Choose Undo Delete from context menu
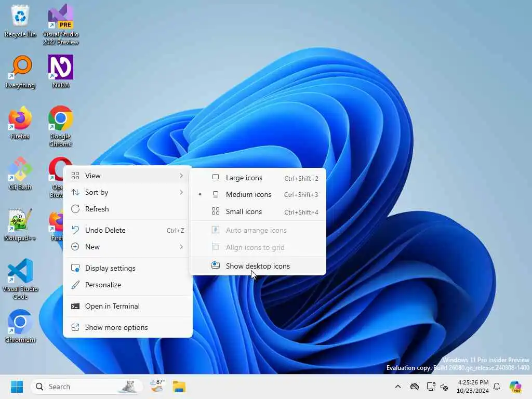This screenshot has width=532, height=399. point(128,230)
